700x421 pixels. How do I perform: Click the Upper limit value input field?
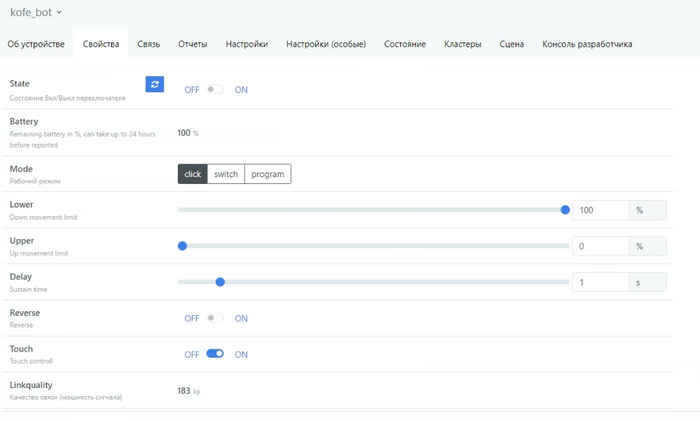(x=600, y=246)
